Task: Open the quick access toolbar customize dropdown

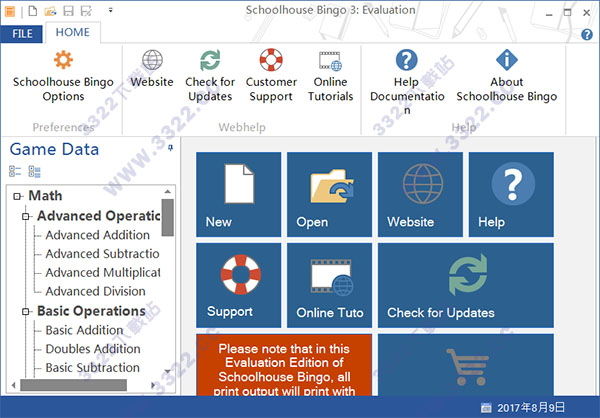Action: pyautogui.click(x=110, y=11)
